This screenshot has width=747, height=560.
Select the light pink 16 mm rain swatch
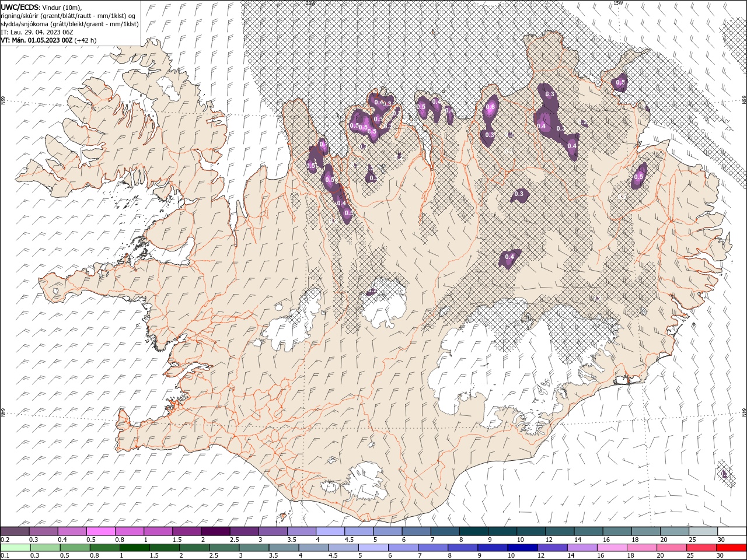(613, 548)
